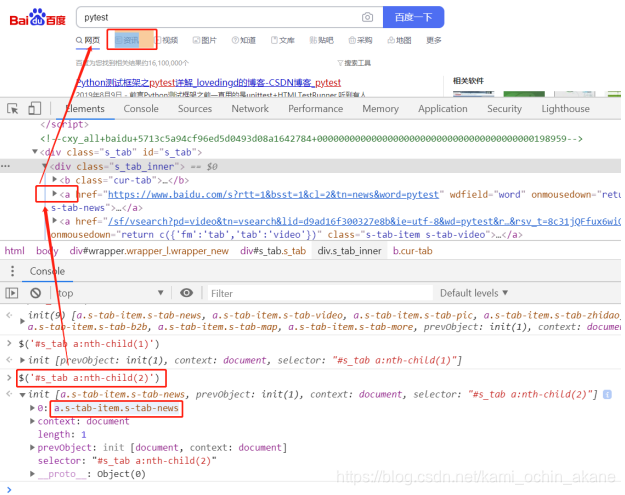The height and width of the screenshot is (495, 625).
Task: Show the console sidebar icon
Action: click(12, 293)
